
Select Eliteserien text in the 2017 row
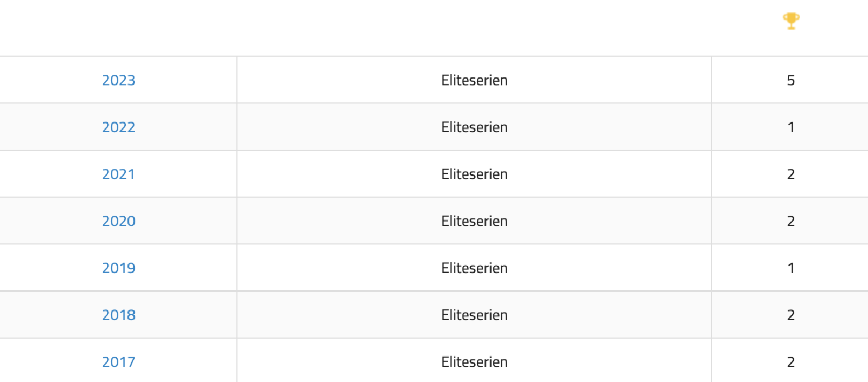click(x=474, y=362)
